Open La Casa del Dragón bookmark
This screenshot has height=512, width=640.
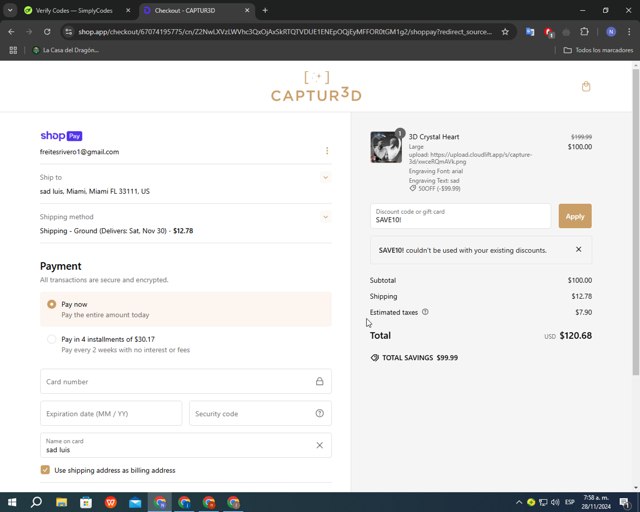pos(66,50)
